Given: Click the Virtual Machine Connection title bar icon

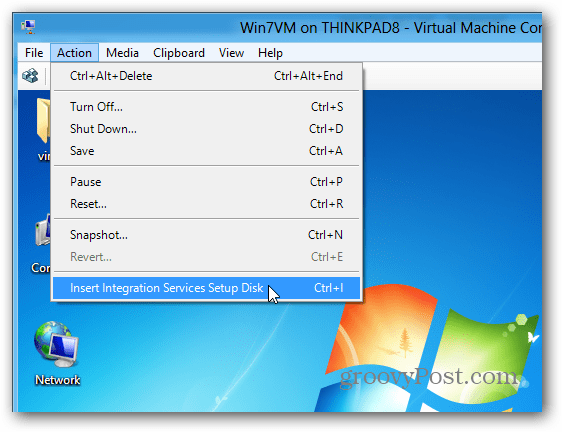Looking at the screenshot, I should (28, 27).
